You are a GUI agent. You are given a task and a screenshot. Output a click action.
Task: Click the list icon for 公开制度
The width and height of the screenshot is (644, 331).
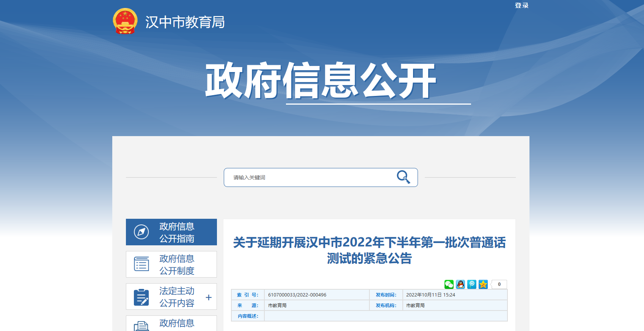(x=141, y=264)
